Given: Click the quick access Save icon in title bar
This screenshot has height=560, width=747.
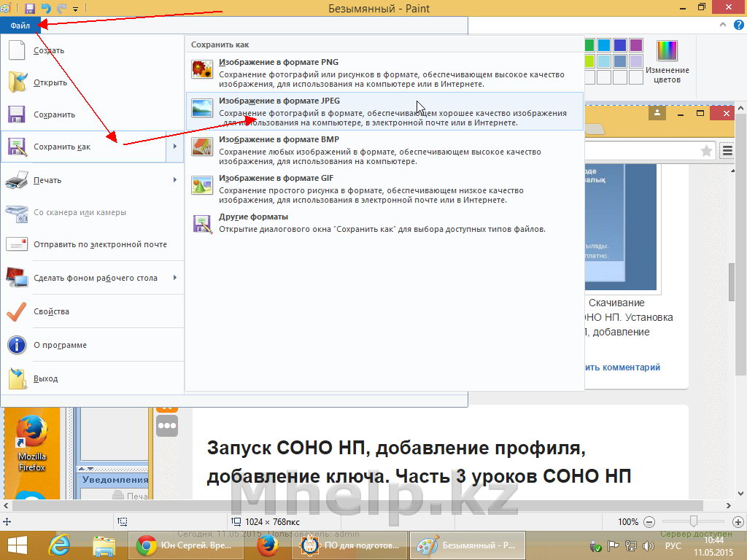Looking at the screenshot, I should click(x=29, y=8).
